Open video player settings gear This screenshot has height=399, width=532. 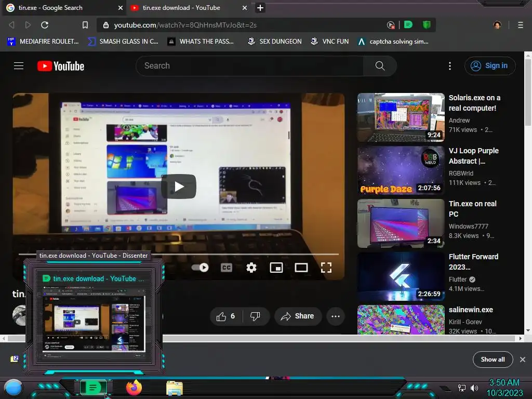(251, 268)
